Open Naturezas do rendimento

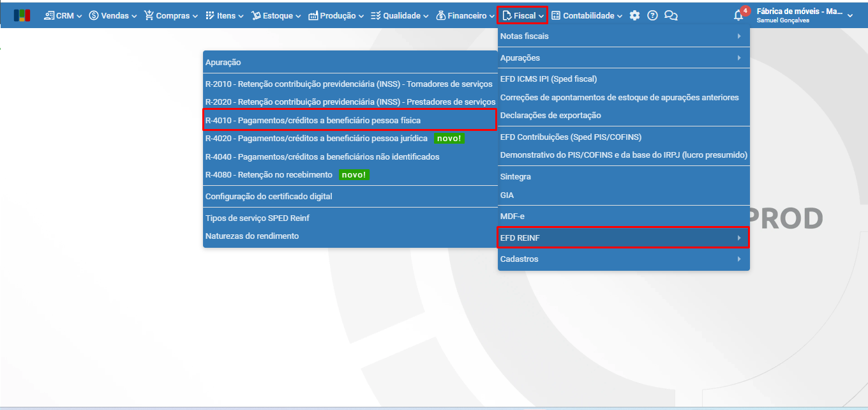pos(350,236)
